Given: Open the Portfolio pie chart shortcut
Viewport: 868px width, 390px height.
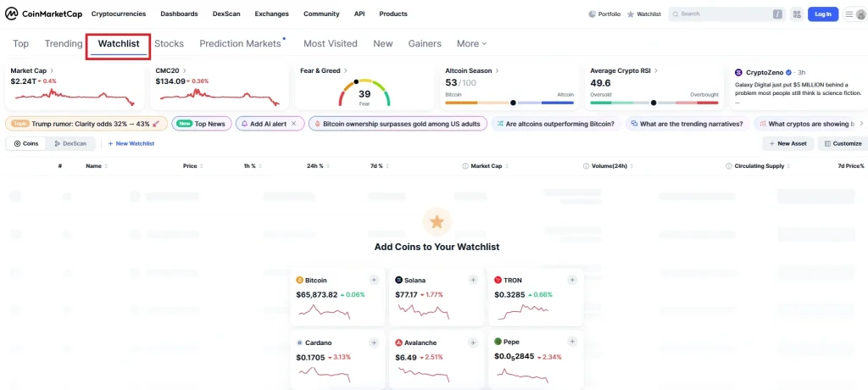Looking at the screenshot, I should (x=604, y=14).
